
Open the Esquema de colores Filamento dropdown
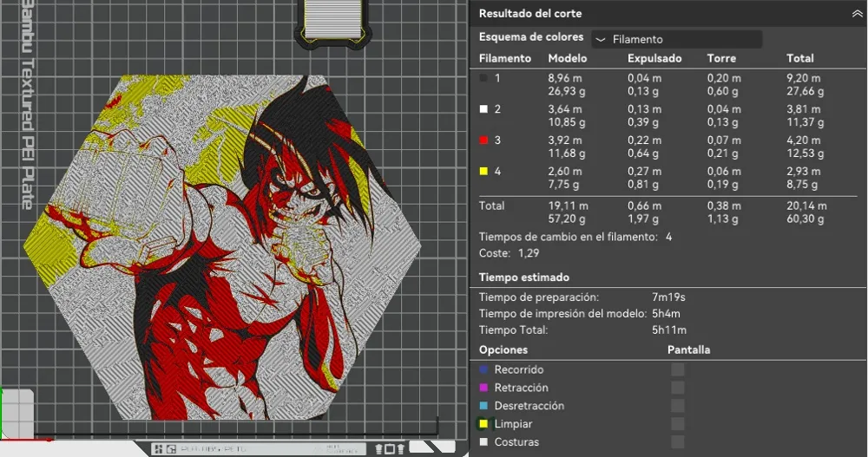point(676,39)
